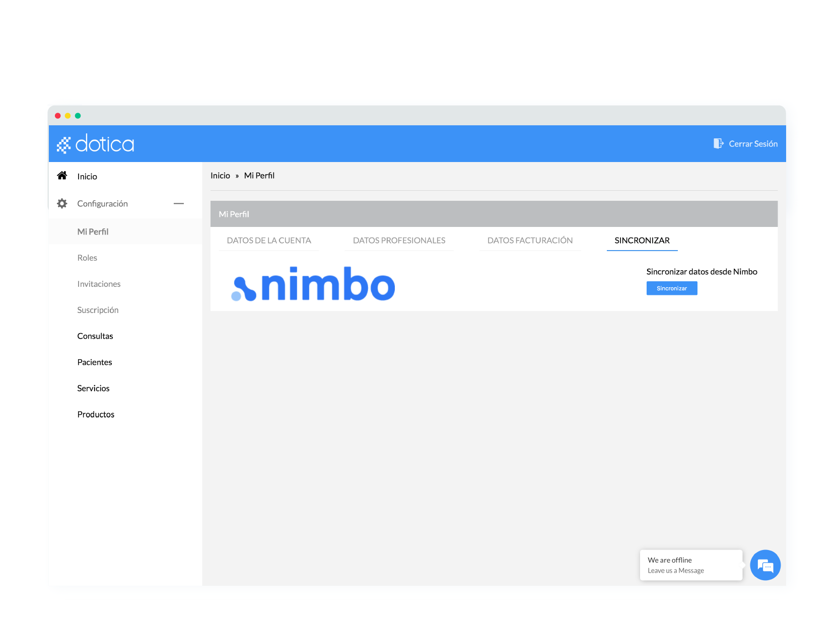This screenshot has width=840, height=629.
Task: Click the logout door icon
Action: [x=719, y=144]
